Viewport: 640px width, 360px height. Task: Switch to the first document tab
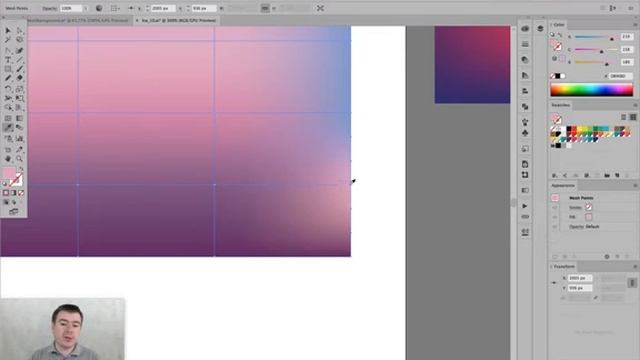click(x=78, y=20)
